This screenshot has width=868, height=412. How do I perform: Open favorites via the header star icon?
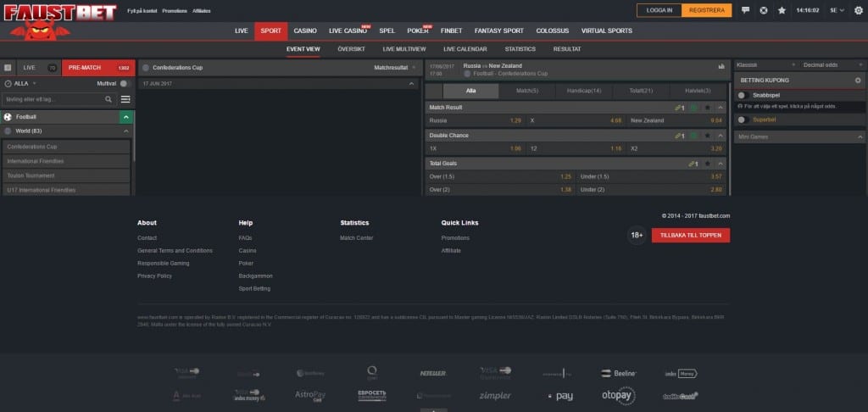[x=782, y=10]
